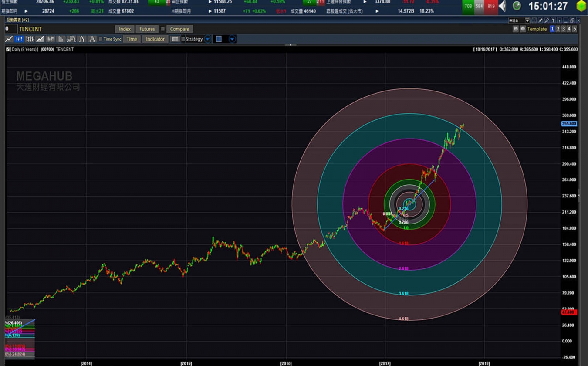Click the larger T text-size icon
The width and height of the screenshot is (588, 366).
553,20
